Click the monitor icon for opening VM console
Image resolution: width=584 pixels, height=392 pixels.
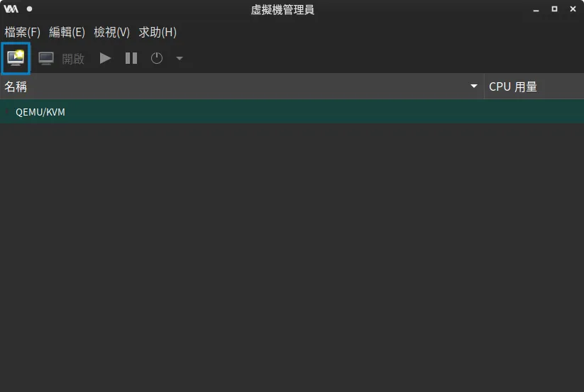[46, 58]
